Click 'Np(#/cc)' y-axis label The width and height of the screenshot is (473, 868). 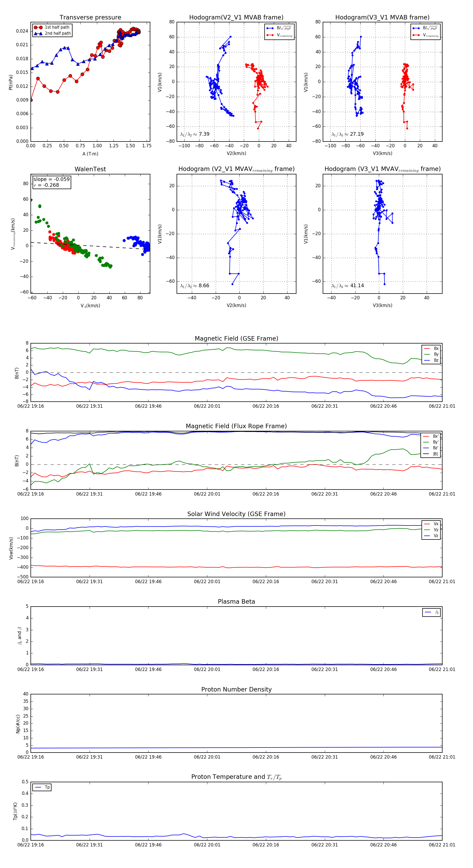pyautogui.click(x=18, y=724)
